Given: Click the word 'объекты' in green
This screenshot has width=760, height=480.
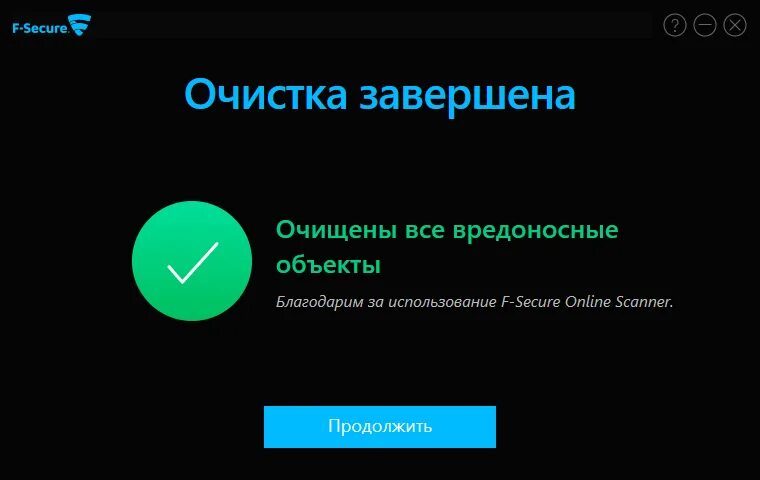Looking at the screenshot, I should tap(328, 265).
